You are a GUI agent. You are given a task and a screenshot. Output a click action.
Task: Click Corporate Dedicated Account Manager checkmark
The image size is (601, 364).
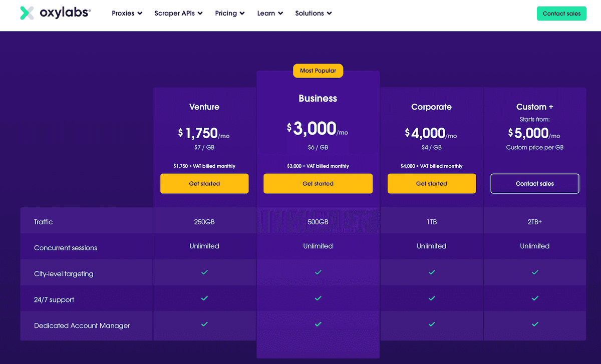tap(432, 324)
